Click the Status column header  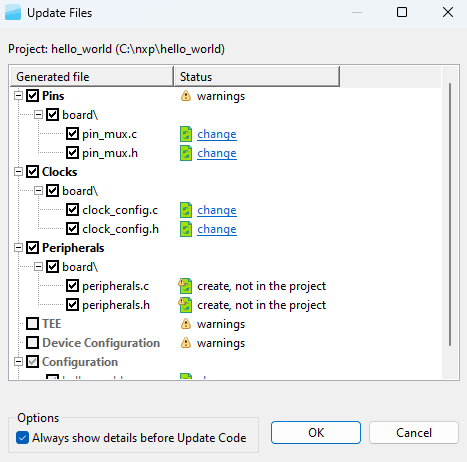click(x=257, y=77)
